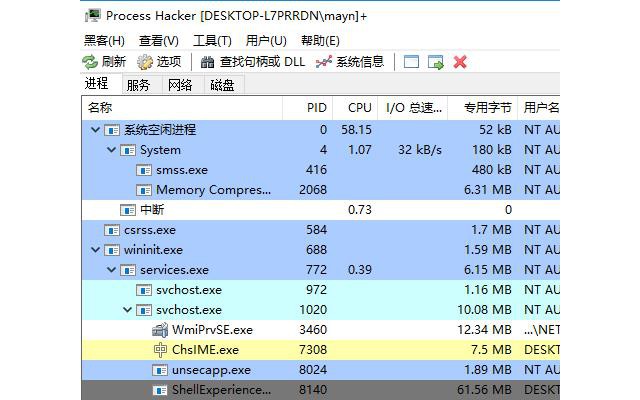The image size is (640, 400).
Task: Click the smss.exe process icon
Action: pos(144,170)
